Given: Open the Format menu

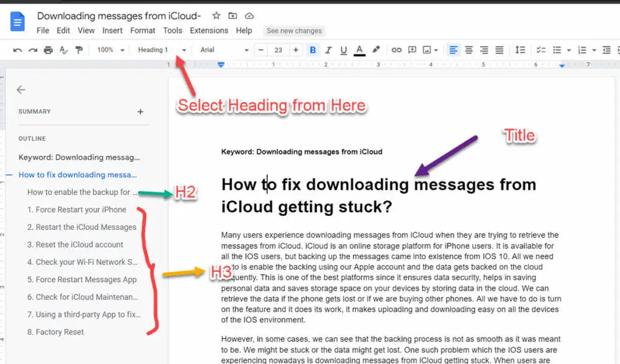Looking at the screenshot, I should [x=143, y=30].
